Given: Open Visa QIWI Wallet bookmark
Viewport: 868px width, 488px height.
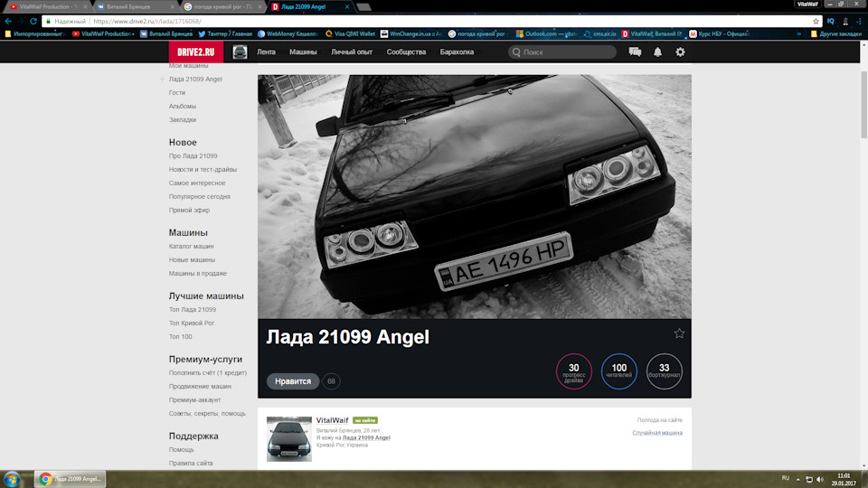Looking at the screenshot, I should coord(351,33).
